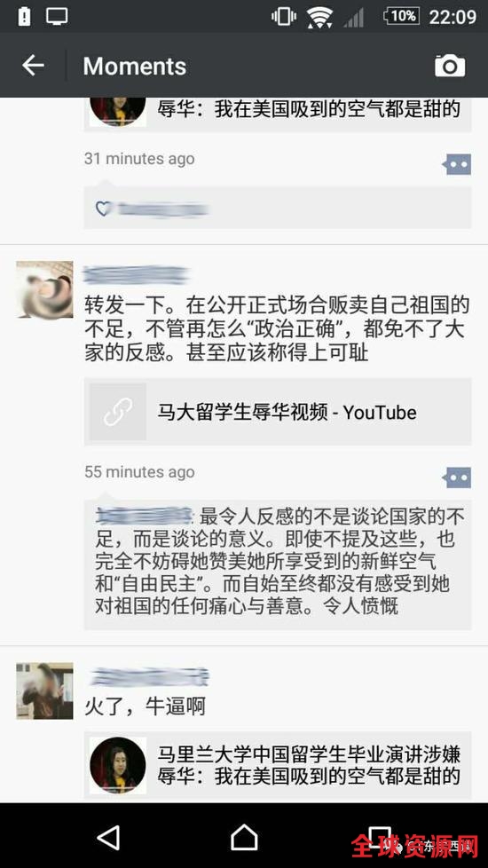Open blurred avatar of 转发一下 poster
488x868 pixels.
[x=44, y=289]
